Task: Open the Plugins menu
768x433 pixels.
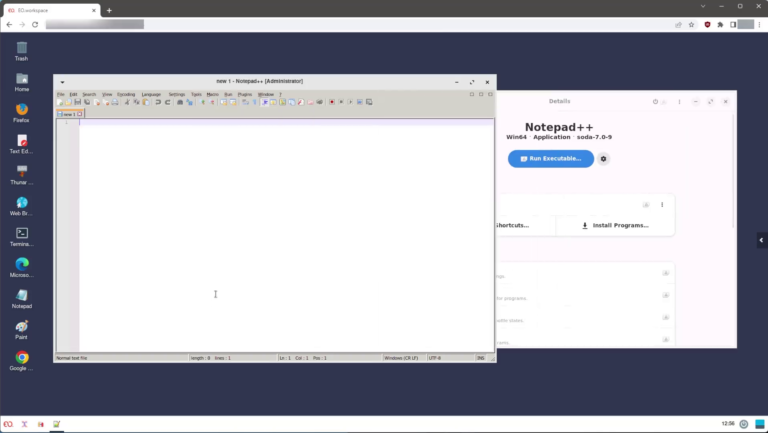Action: pos(244,94)
